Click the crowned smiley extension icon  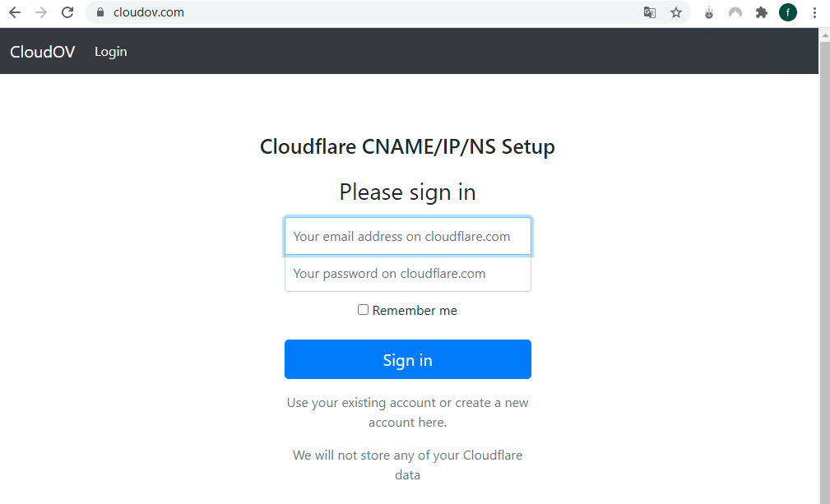[709, 12]
